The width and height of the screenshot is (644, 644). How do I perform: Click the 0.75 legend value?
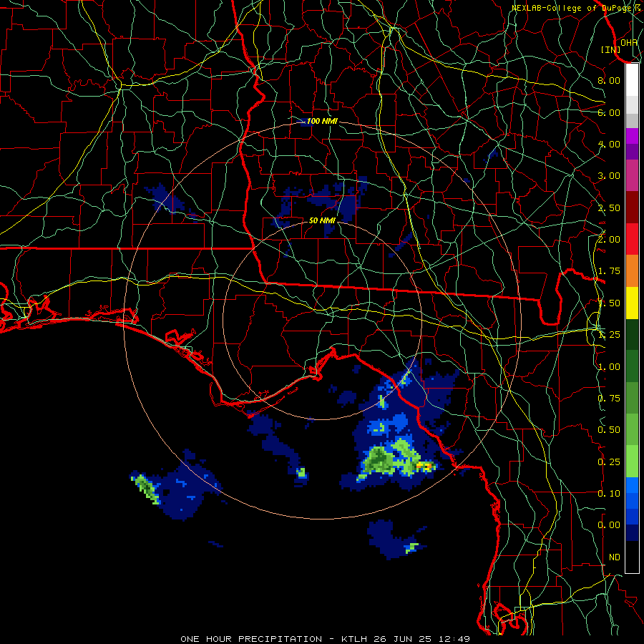click(x=609, y=399)
